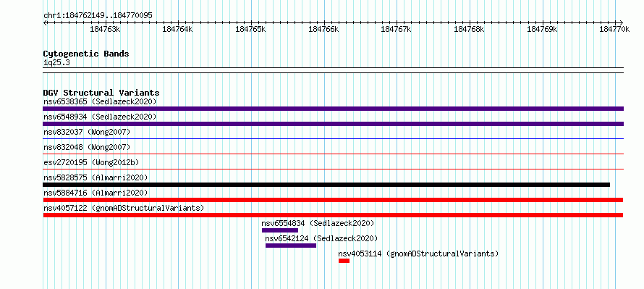Click nsv5884716 (Almarri2020) label
This screenshot has width=644, height=289.
pos(96,193)
